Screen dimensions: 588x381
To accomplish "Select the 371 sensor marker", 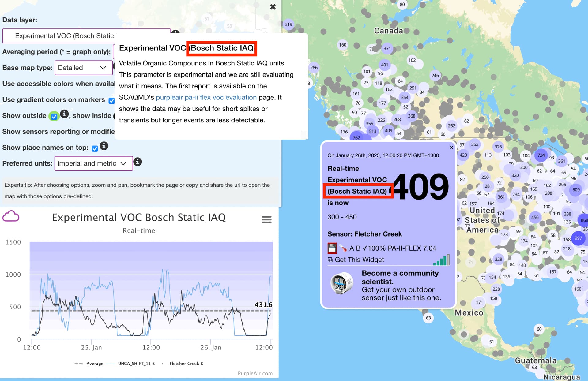I will (x=387, y=48).
